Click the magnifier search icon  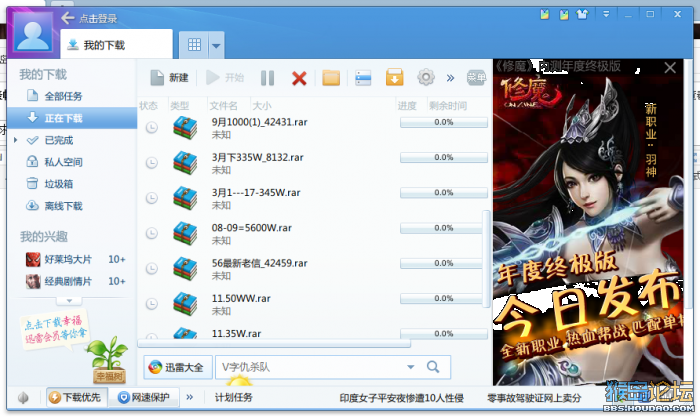(433, 367)
